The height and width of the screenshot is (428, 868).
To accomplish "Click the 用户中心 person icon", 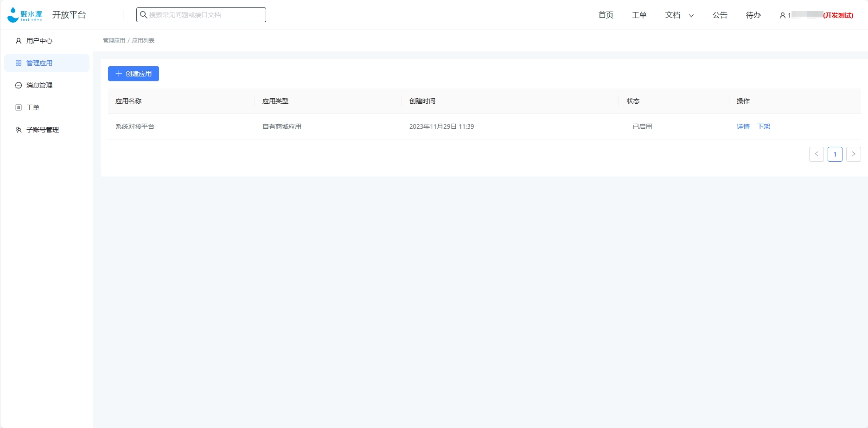I will [19, 41].
